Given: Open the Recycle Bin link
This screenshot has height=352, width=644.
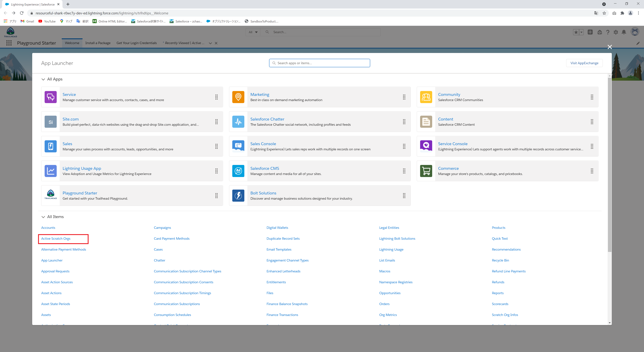Looking at the screenshot, I should 500,260.
